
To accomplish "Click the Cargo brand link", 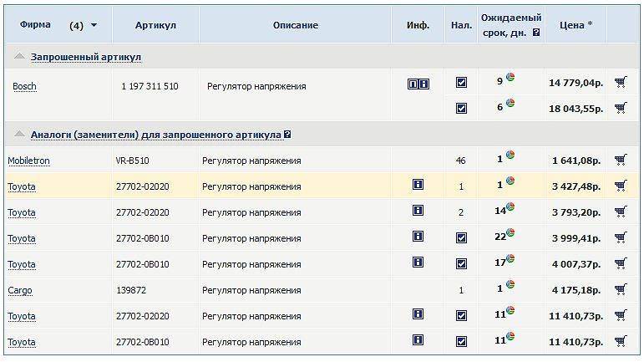I will 20,291.
